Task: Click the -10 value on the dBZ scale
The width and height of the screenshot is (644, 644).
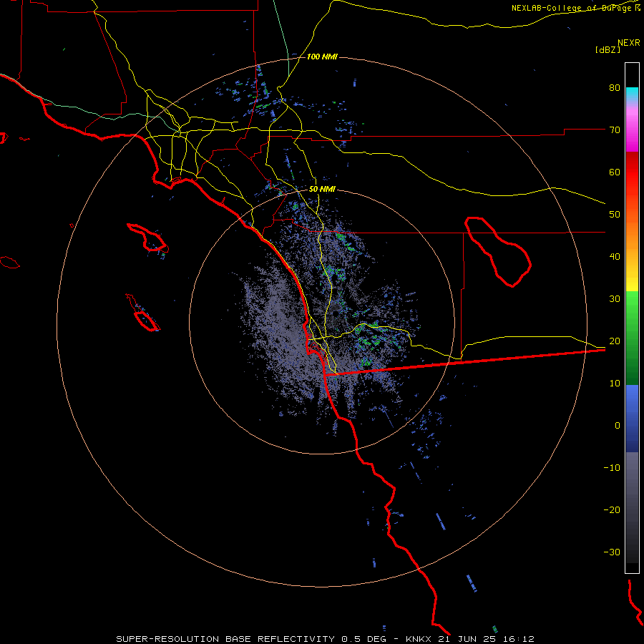Action: tap(612, 468)
